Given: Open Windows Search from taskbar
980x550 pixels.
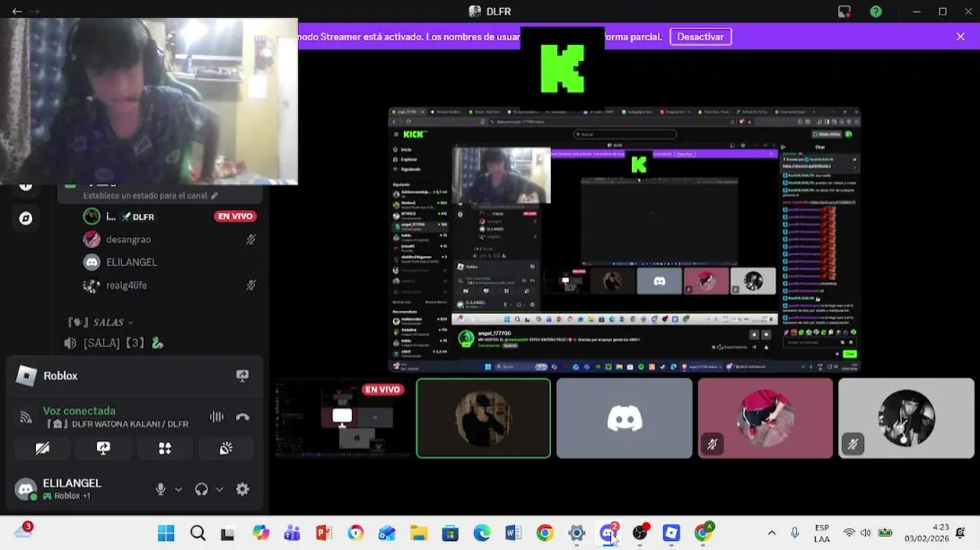Looking at the screenshot, I should pyautogui.click(x=198, y=533).
